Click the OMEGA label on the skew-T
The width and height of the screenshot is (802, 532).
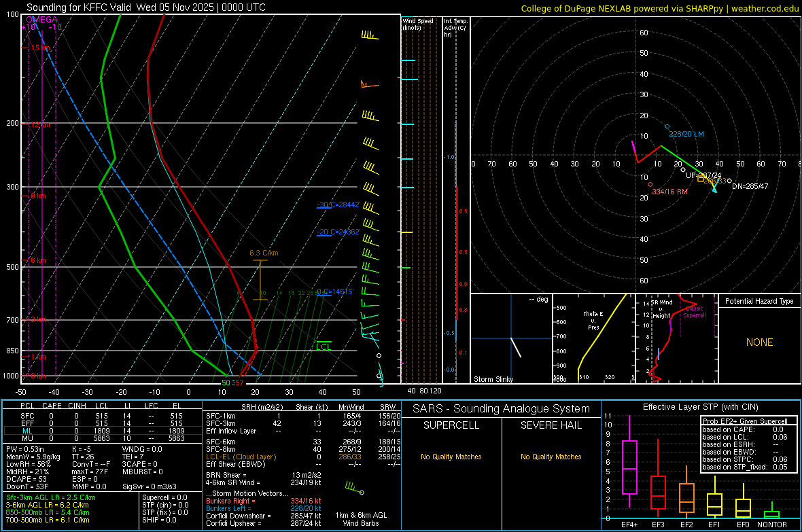pyautogui.click(x=41, y=20)
